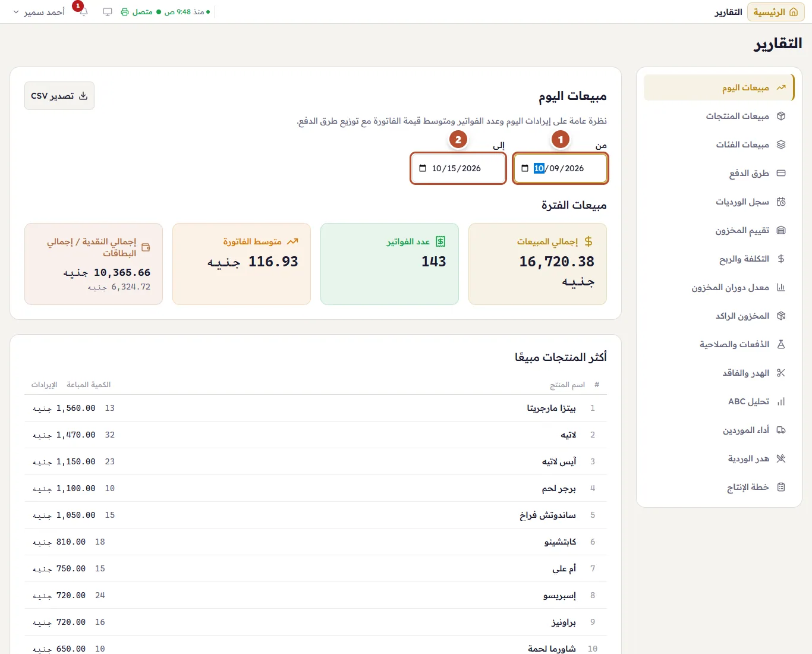812x654 pixels.
Task: Click the التكلفة والربح dollar icon
Action: click(781, 259)
